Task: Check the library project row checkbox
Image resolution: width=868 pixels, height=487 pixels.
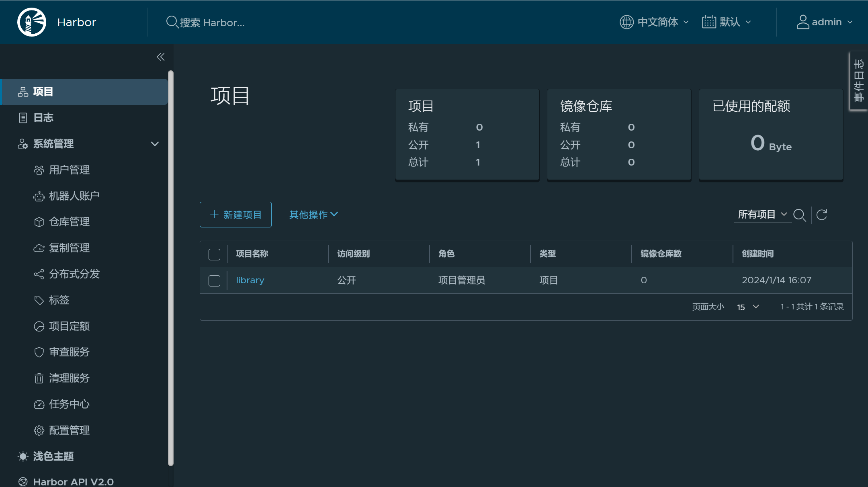Action: tap(214, 280)
